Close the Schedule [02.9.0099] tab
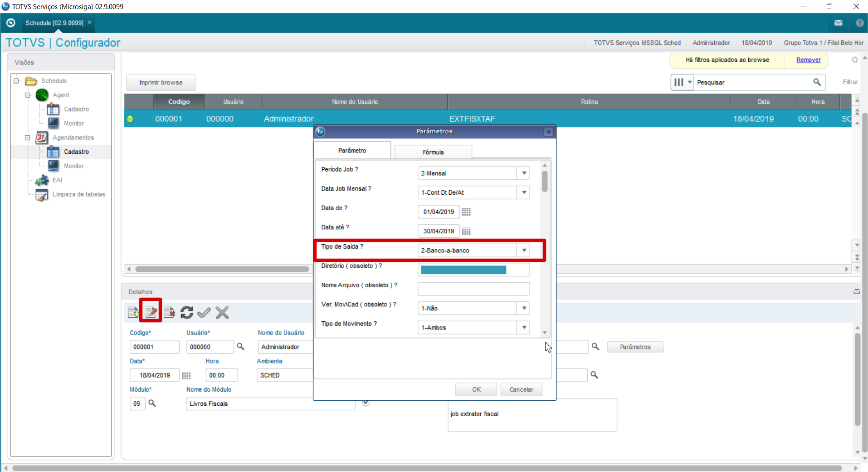This screenshot has height=472, width=868. click(x=90, y=22)
